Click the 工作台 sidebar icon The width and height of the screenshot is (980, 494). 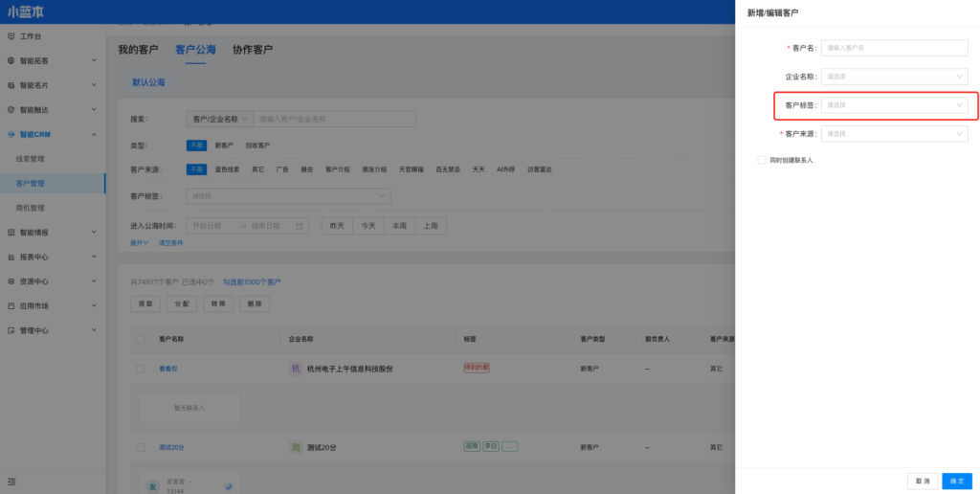coord(11,36)
